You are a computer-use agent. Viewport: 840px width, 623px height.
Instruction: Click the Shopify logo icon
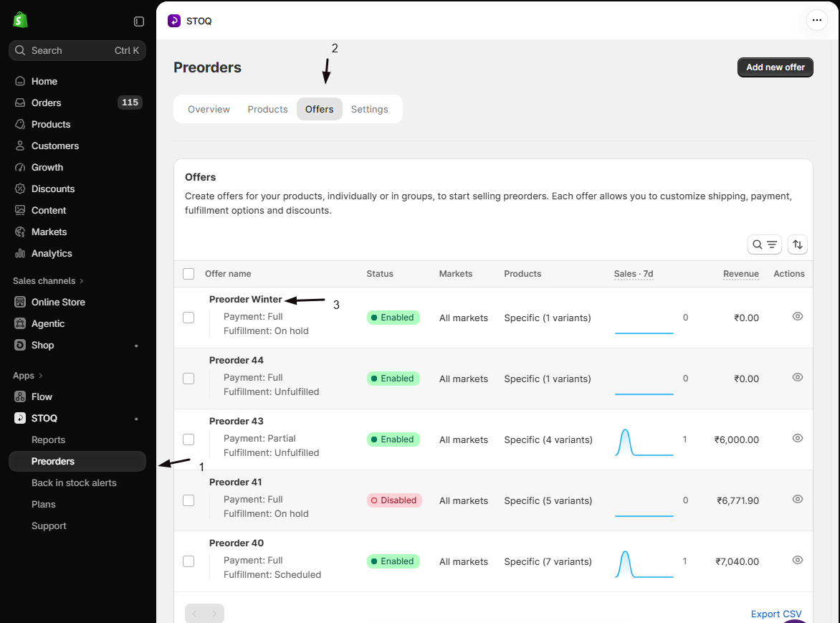point(20,20)
